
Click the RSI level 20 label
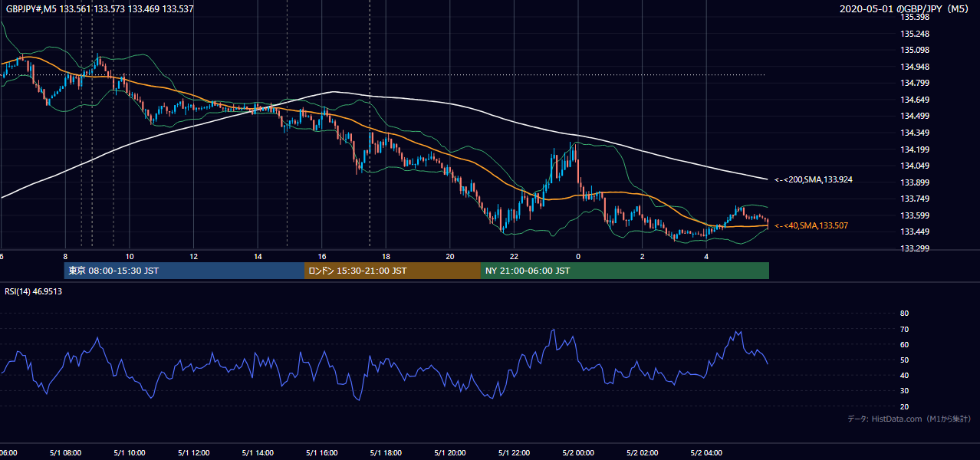tap(904, 406)
